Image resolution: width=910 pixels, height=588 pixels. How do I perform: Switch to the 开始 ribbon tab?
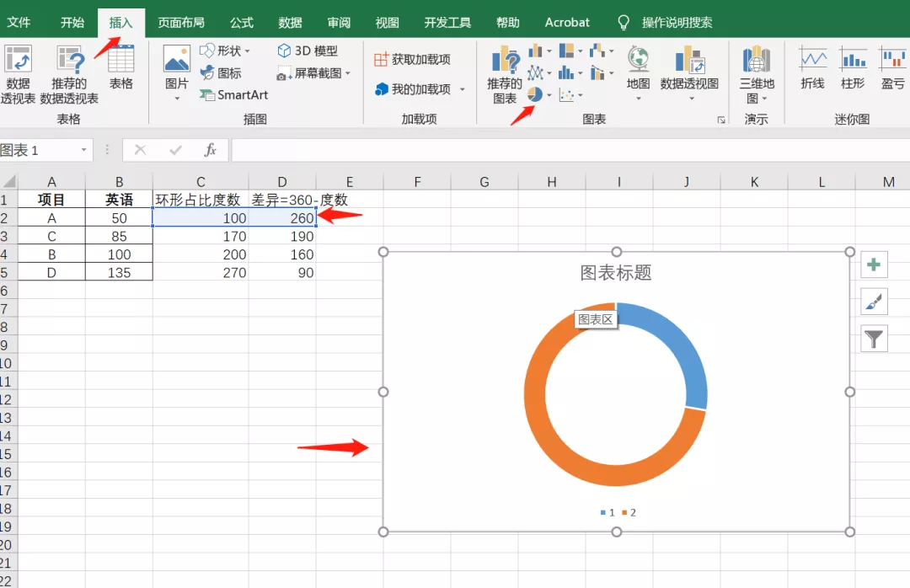72,22
